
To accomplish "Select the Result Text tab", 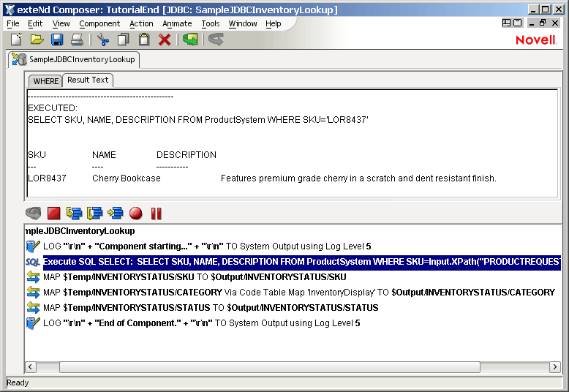I will coord(88,80).
